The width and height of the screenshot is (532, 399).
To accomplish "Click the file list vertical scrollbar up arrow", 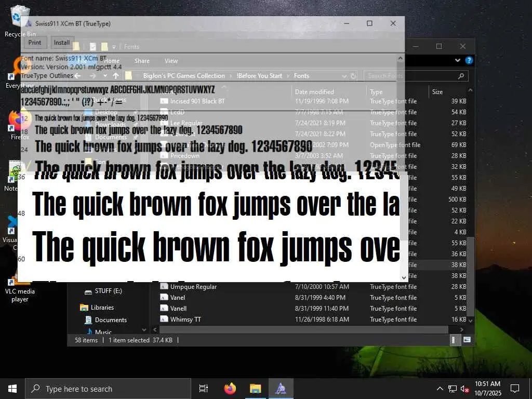I will click(x=471, y=90).
